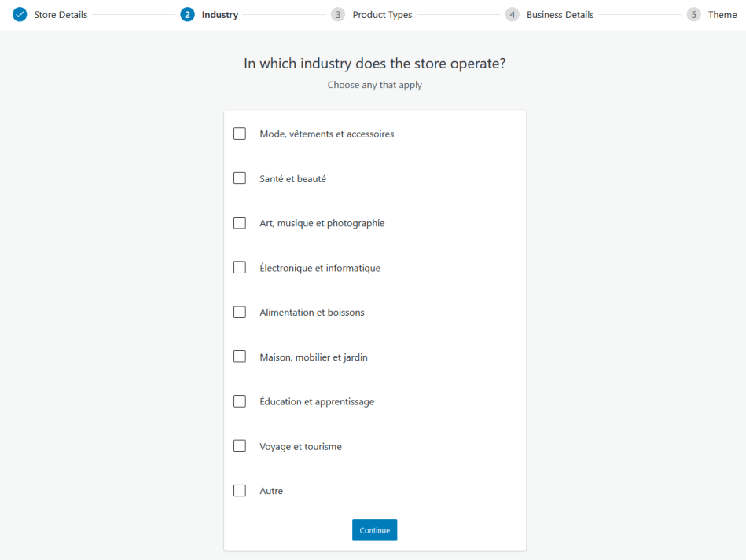Click the blue Continue button
The width and height of the screenshot is (746, 560).
point(374,530)
